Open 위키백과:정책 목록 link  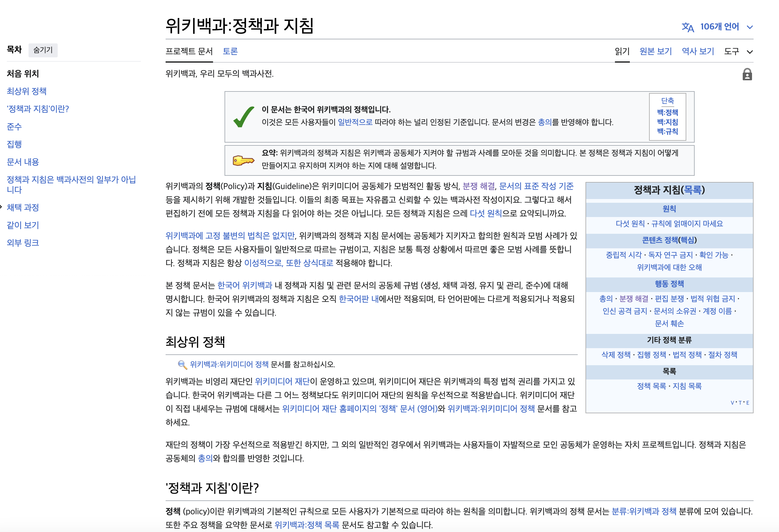click(307, 525)
